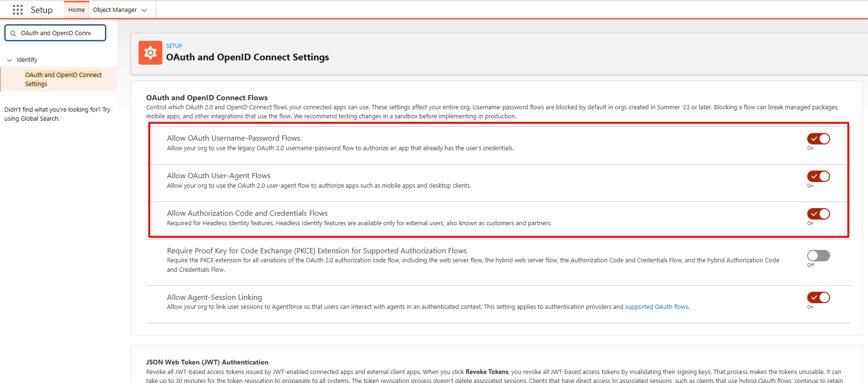Open the App Launcher grid icon

click(18, 10)
